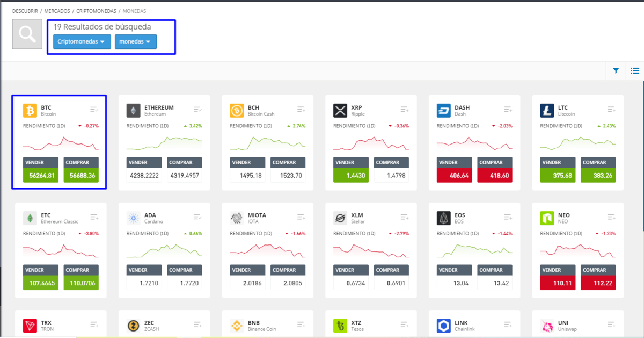Click the XRP Ripple logo icon
This screenshot has height=338, width=644.
click(x=340, y=111)
